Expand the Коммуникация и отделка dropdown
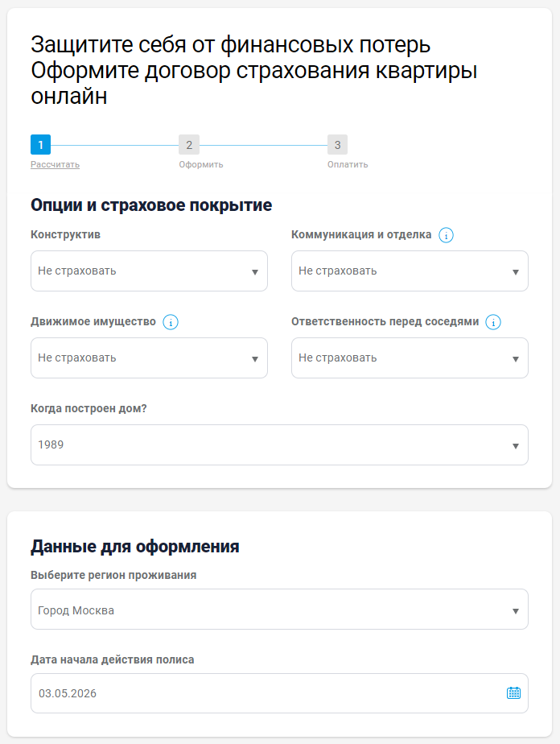The image size is (560, 744). click(x=410, y=271)
